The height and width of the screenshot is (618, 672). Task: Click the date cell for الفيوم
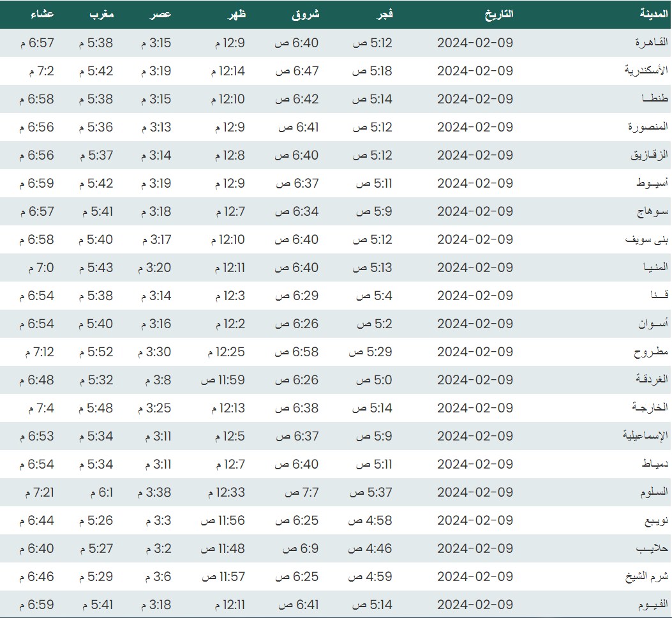tap(475, 605)
